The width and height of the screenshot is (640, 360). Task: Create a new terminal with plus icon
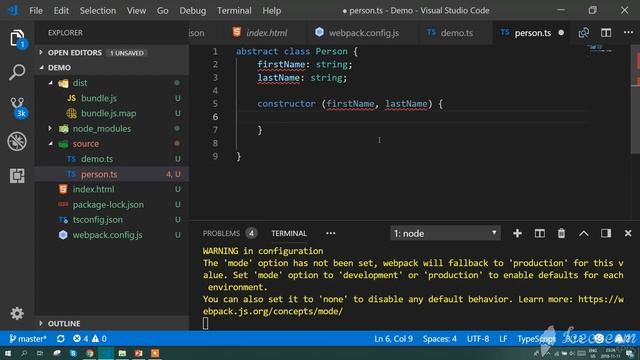pyautogui.click(x=517, y=233)
